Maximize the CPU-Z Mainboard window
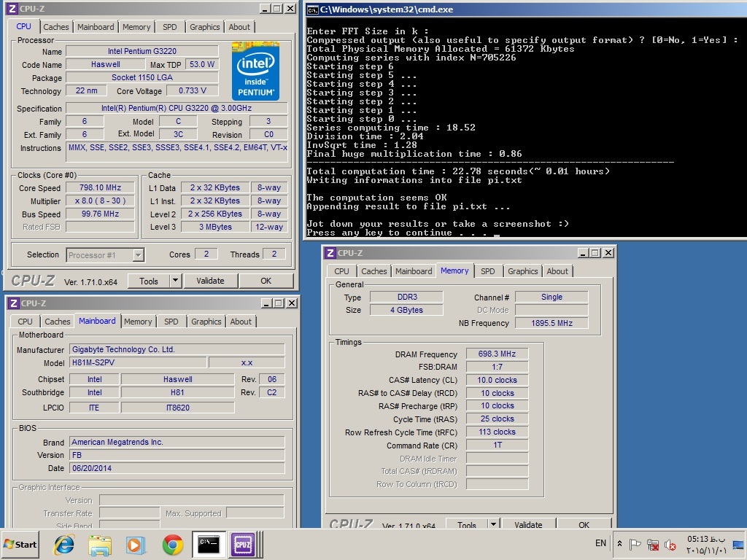 [279, 303]
